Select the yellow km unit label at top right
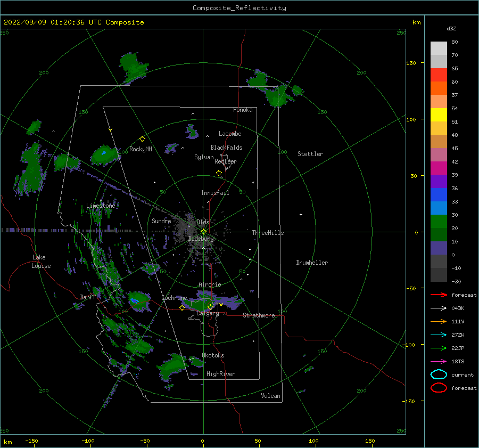Screen dimensions: 479x448 point(416,22)
